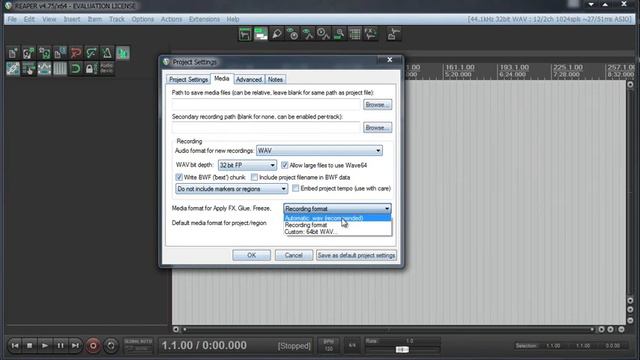
Task: Switch to the Notes tab
Action: pyautogui.click(x=275, y=80)
